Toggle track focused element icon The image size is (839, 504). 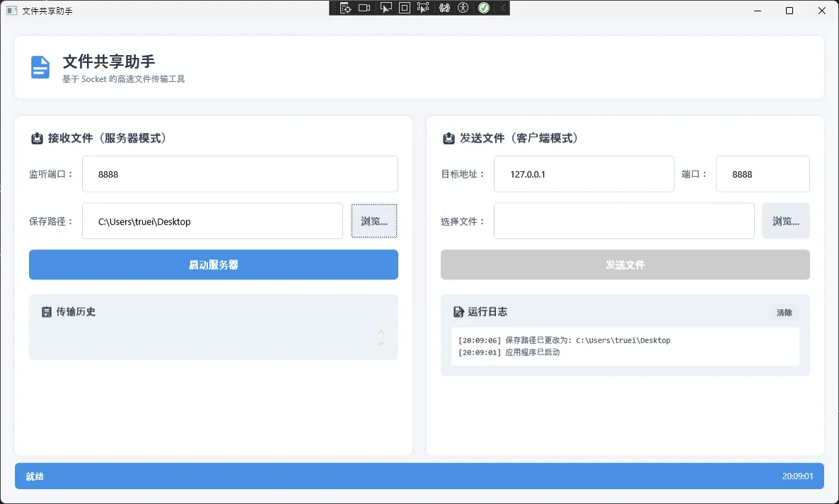click(x=424, y=8)
